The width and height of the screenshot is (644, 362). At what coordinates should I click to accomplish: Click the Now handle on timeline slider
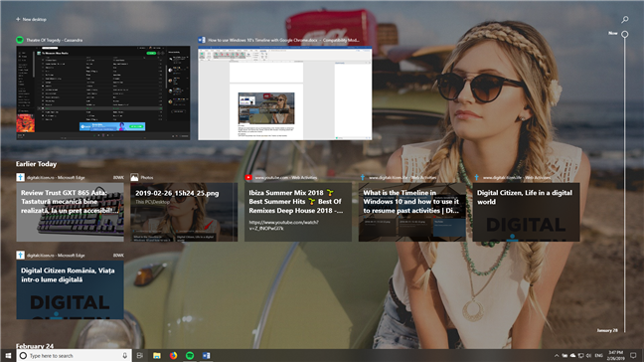pos(625,34)
